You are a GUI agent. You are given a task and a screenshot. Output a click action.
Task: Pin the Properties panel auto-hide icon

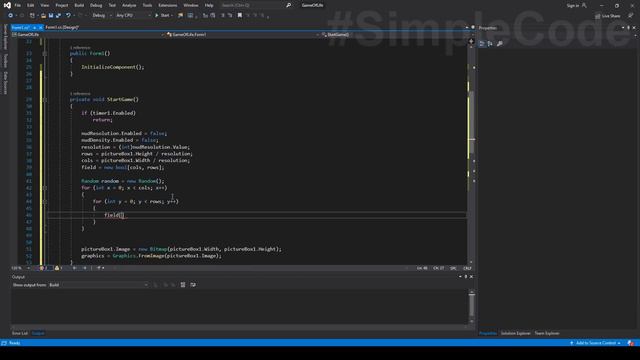(629, 28)
